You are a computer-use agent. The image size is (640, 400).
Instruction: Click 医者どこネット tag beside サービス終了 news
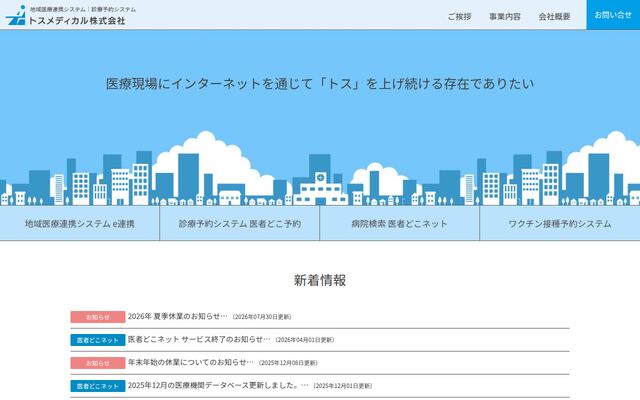(x=98, y=340)
